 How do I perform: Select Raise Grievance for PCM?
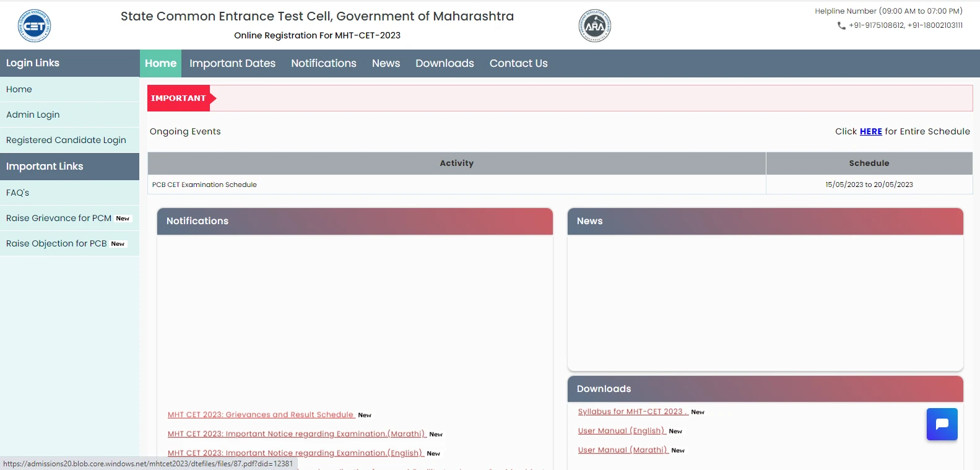(59, 218)
